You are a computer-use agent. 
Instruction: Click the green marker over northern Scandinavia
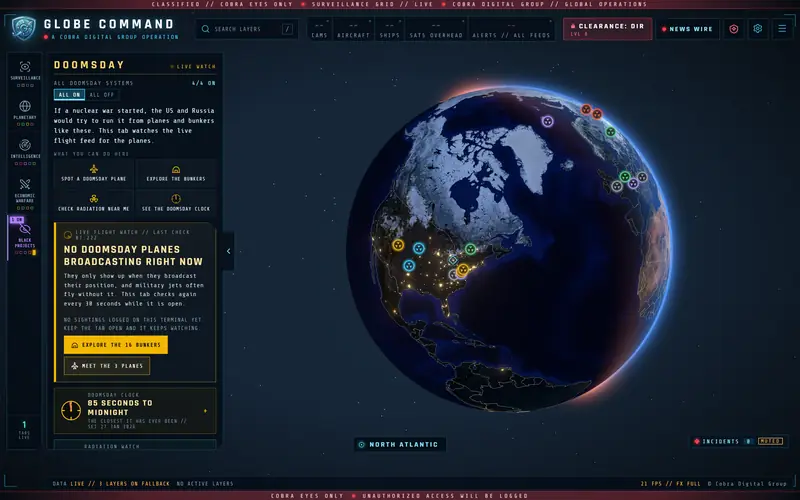click(610, 132)
